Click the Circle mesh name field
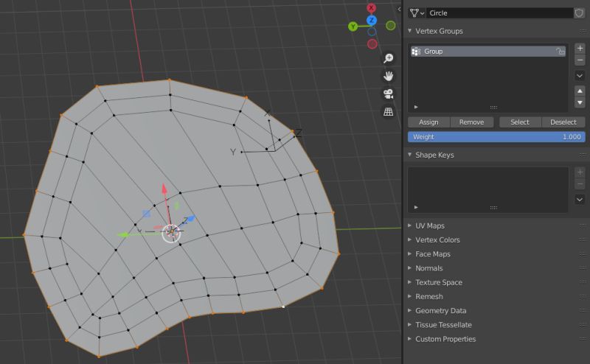 click(x=500, y=13)
